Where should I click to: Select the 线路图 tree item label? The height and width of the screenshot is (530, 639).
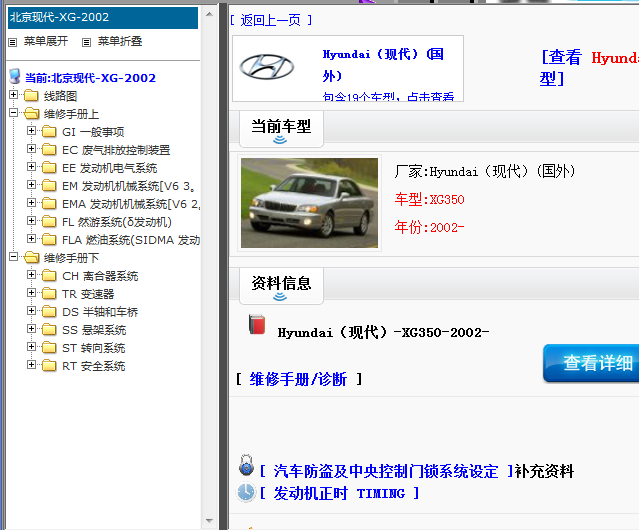[60, 96]
